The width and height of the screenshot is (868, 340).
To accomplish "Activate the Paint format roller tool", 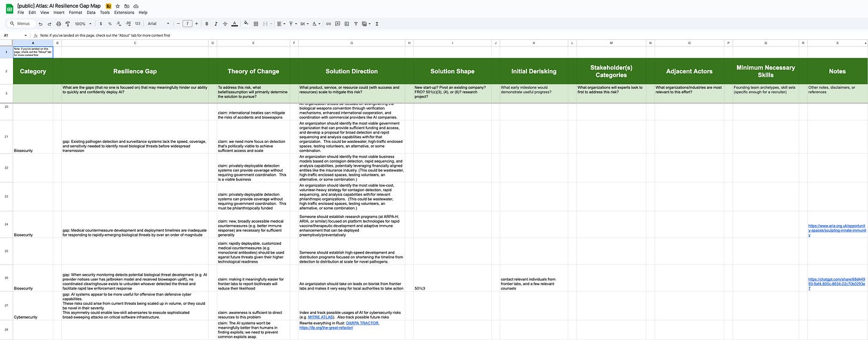I will [67, 24].
